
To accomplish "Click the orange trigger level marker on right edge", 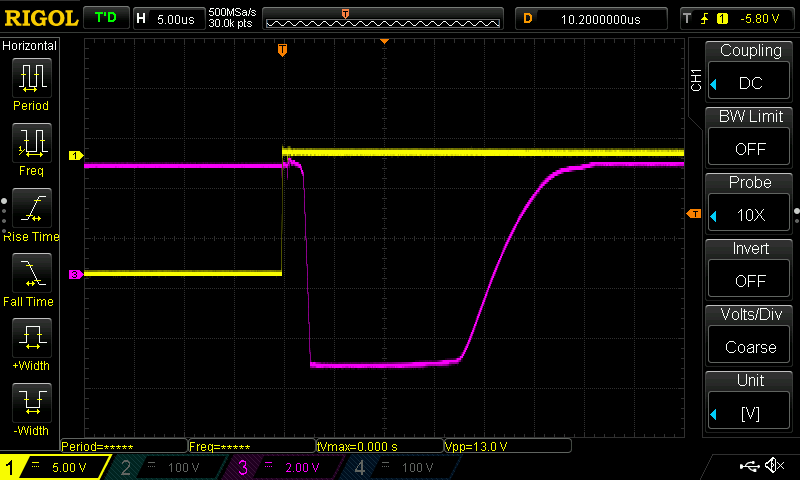I will click(694, 214).
